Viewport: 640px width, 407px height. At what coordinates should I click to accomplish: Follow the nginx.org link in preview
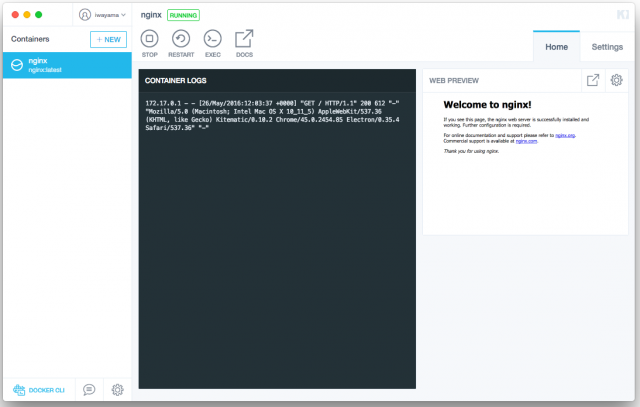565,135
